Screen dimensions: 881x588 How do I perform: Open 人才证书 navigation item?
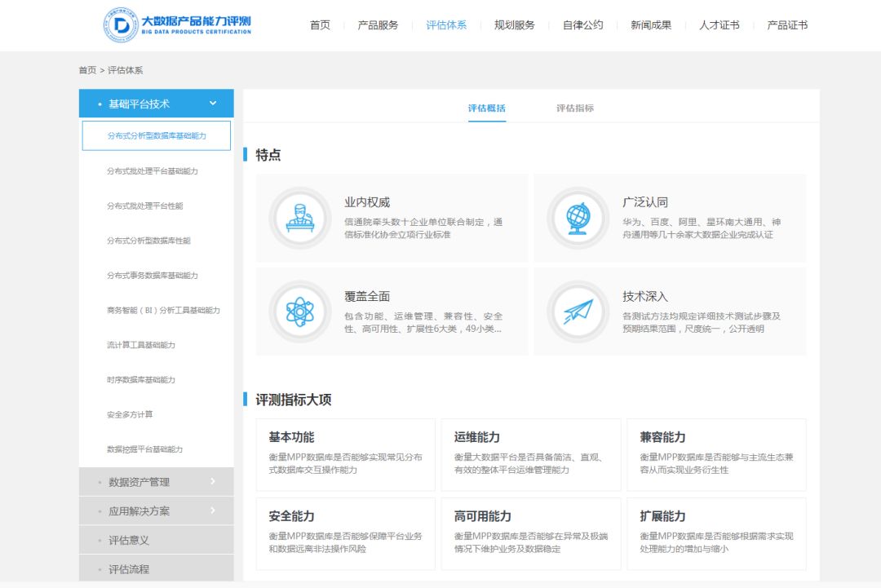point(719,25)
